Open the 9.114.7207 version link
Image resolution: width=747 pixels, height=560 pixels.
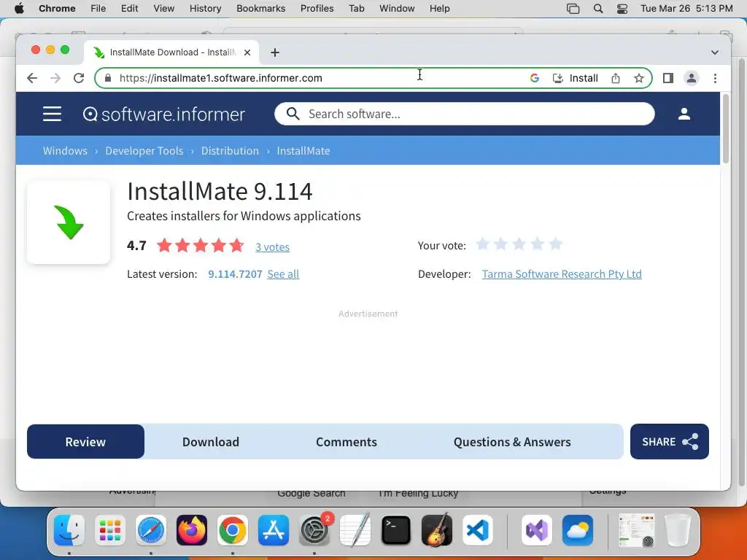pyautogui.click(x=235, y=274)
